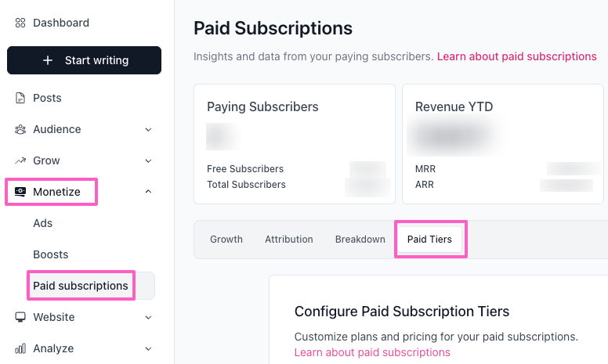Expand the Grow section chevron
Image resolution: width=608 pixels, height=364 pixels.
coord(148,160)
